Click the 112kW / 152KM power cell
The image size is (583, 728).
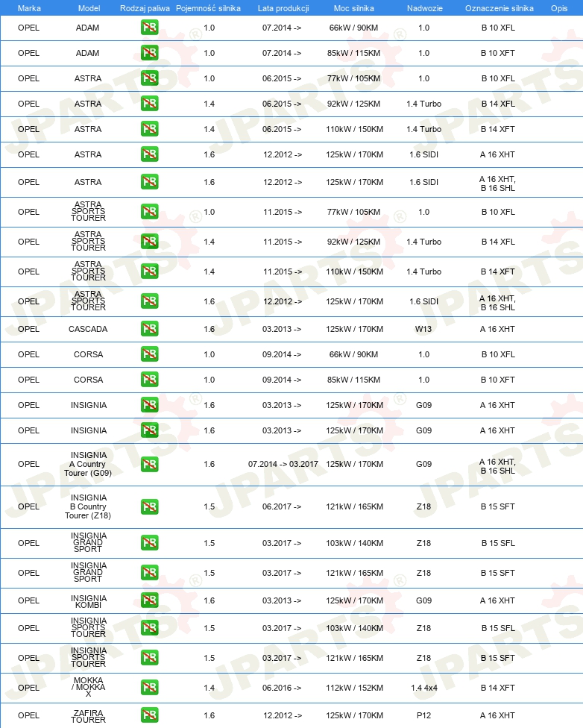(x=355, y=688)
